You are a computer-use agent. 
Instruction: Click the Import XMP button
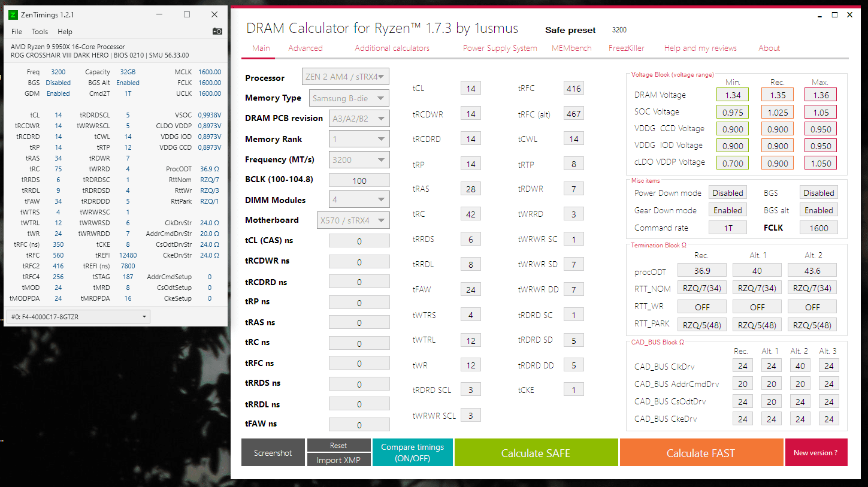[338, 460]
